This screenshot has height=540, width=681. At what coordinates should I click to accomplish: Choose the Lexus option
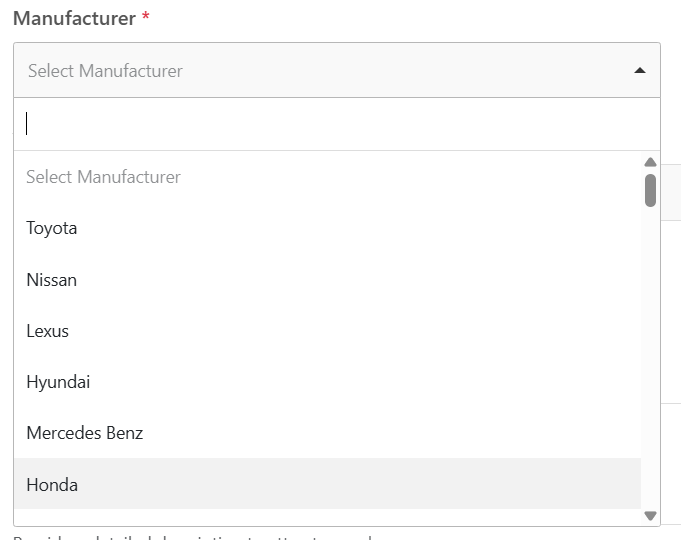click(48, 331)
